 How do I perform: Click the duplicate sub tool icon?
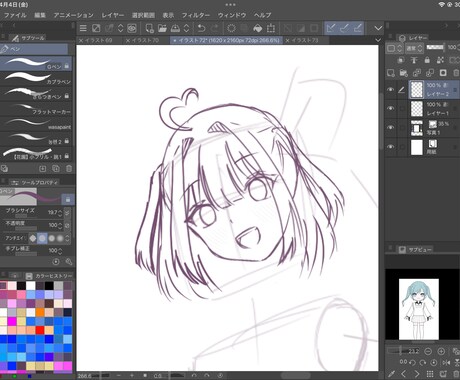56,169
